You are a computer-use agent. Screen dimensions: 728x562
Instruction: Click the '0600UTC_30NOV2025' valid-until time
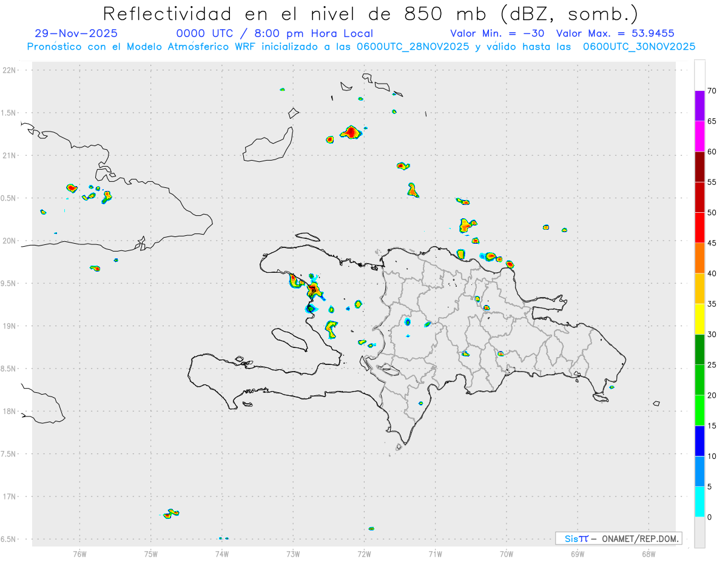tap(639, 47)
